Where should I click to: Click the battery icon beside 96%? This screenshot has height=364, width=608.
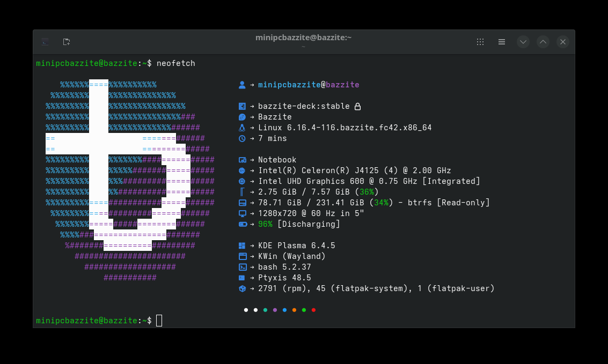pyautogui.click(x=243, y=224)
